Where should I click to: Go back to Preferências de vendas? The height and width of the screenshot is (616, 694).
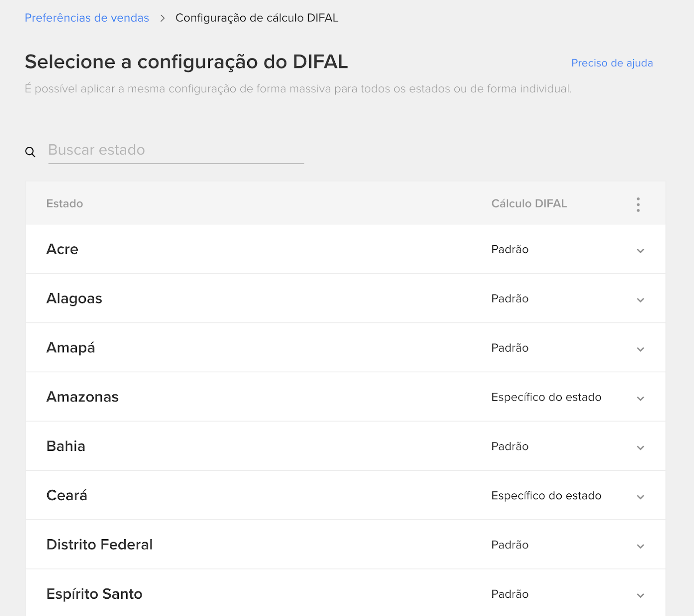pyautogui.click(x=87, y=18)
